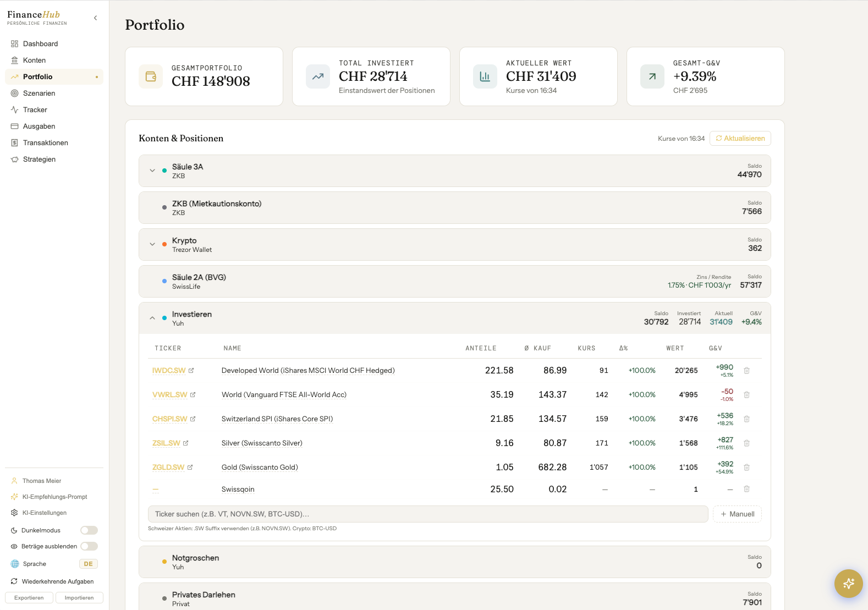This screenshot has height=610, width=868.
Task: Add a position with Manuell
Action: coord(737,514)
